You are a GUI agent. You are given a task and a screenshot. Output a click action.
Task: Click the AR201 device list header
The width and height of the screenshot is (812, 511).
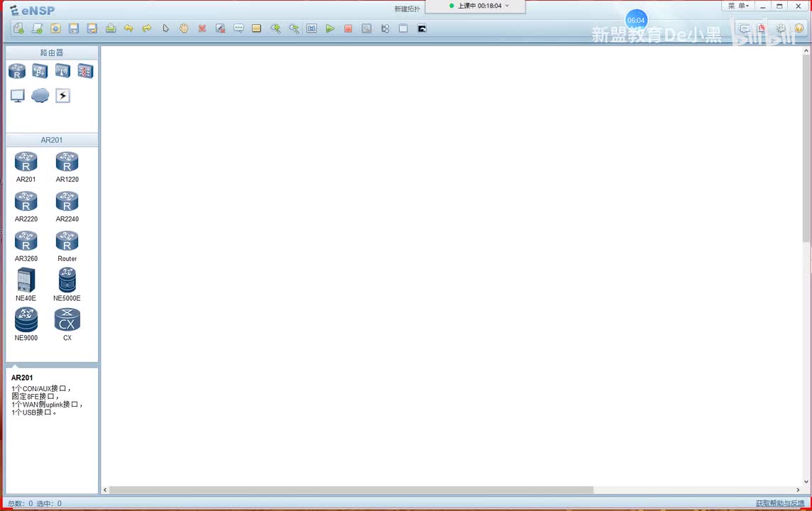(52, 140)
